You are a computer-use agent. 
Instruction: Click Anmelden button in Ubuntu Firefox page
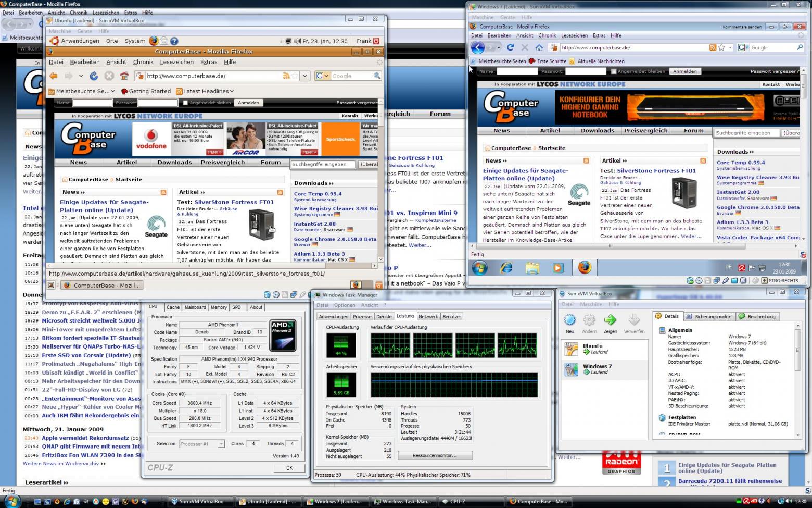point(248,103)
